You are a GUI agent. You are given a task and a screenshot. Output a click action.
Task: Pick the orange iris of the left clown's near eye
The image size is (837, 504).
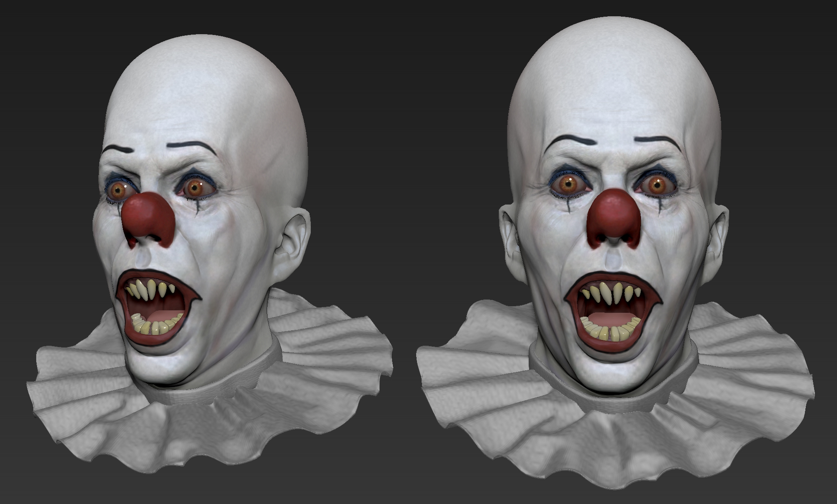tap(194, 188)
